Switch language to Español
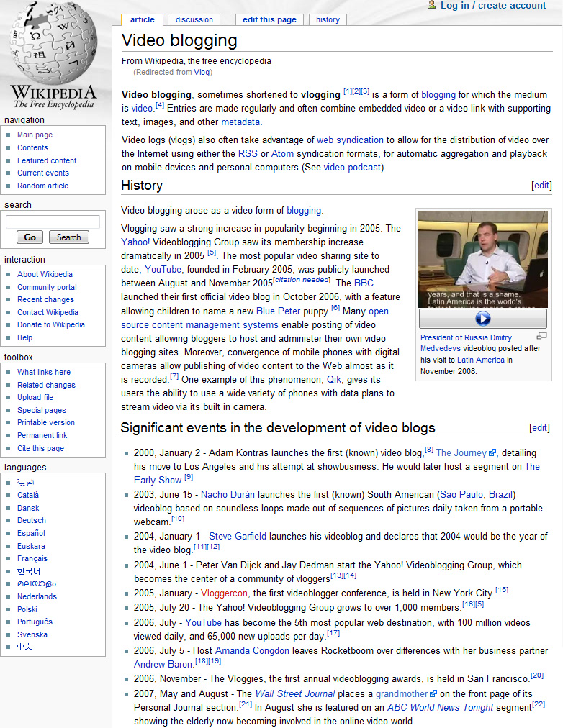The image size is (563, 728). click(31, 533)
